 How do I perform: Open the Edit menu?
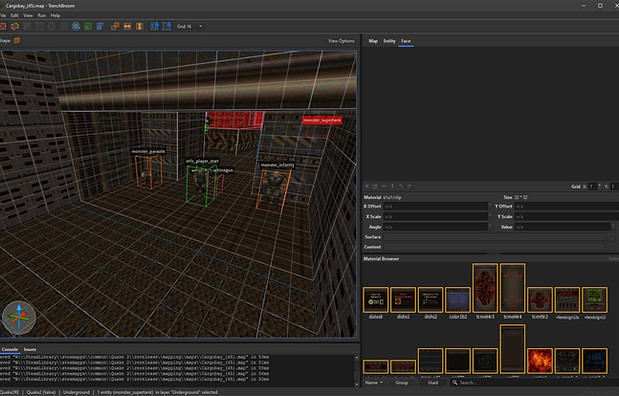click(x=15, y=15)
